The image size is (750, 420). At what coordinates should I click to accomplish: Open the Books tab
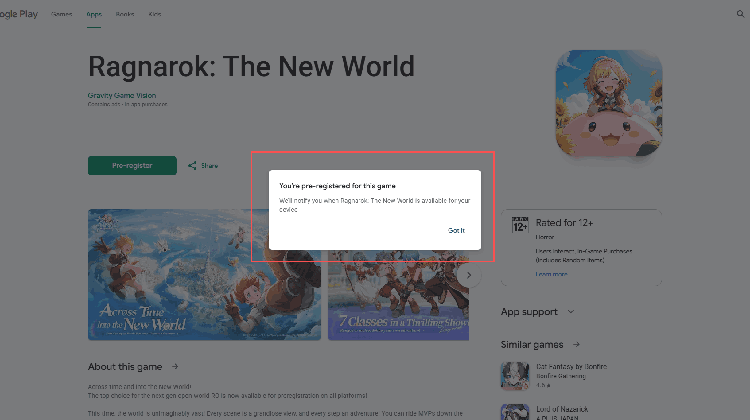(x=125, y=14)
